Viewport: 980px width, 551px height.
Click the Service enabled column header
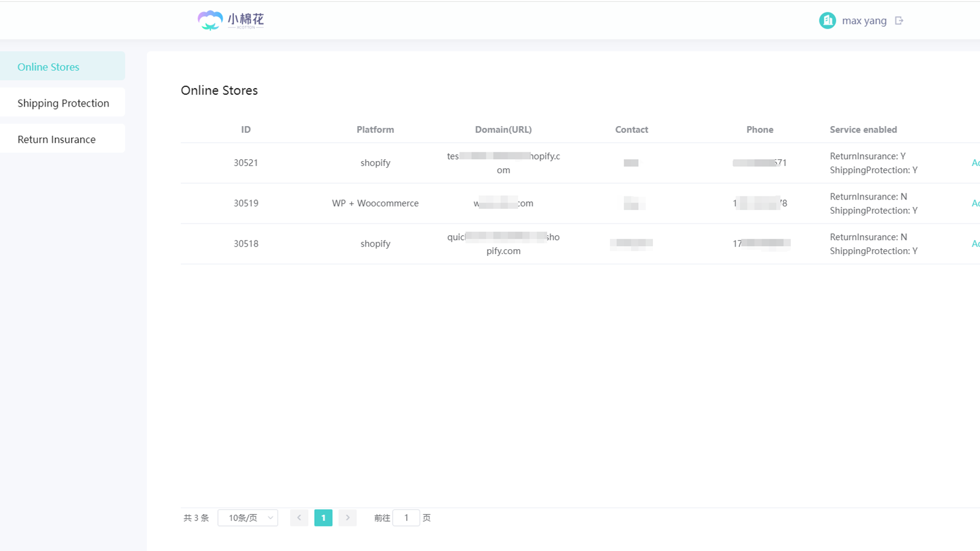click(863, 130)
